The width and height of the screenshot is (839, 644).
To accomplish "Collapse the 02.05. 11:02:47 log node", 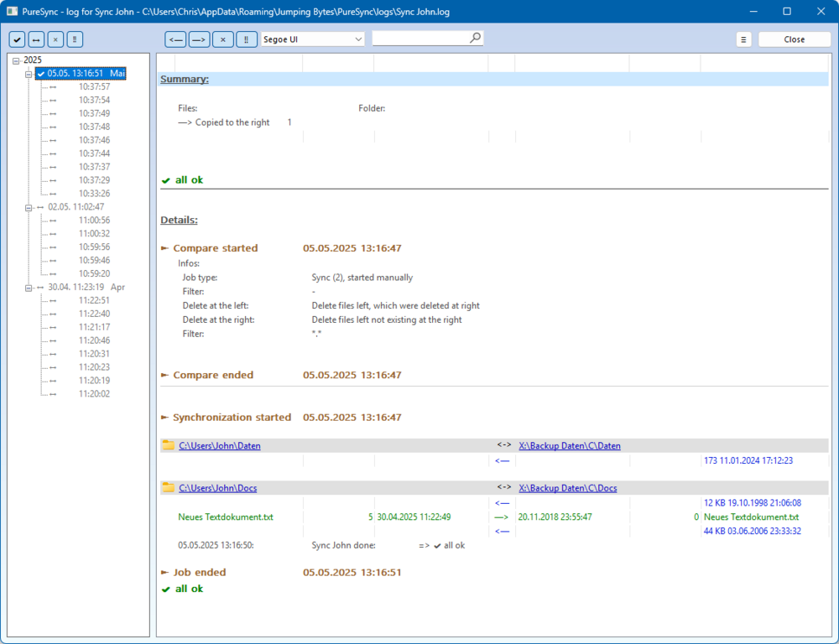I will click(x=29, y=208).
